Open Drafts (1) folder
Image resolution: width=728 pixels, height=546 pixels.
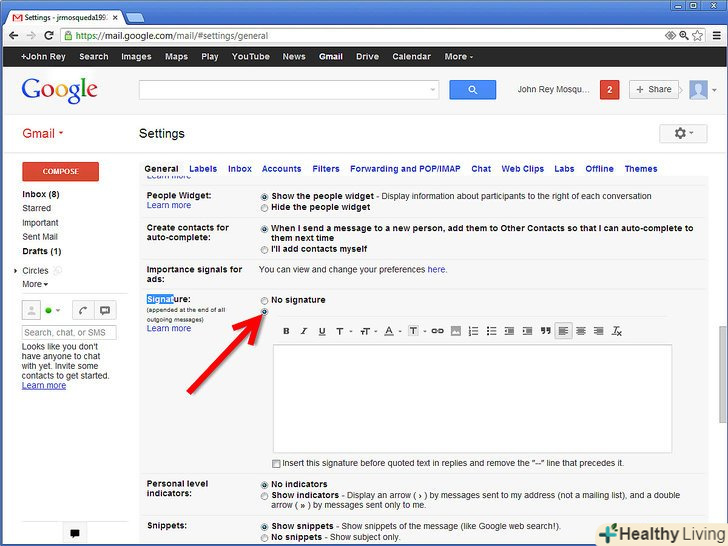point(42,251)
